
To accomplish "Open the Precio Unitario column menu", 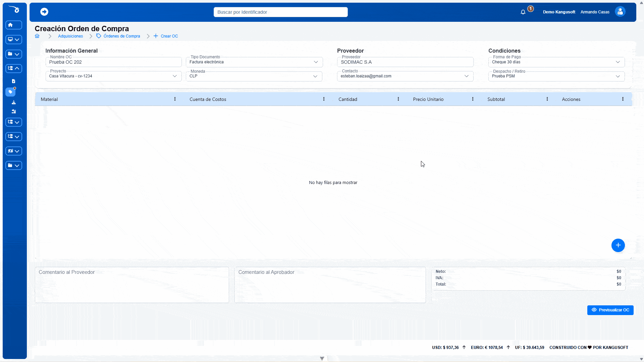I will [473, 99].
